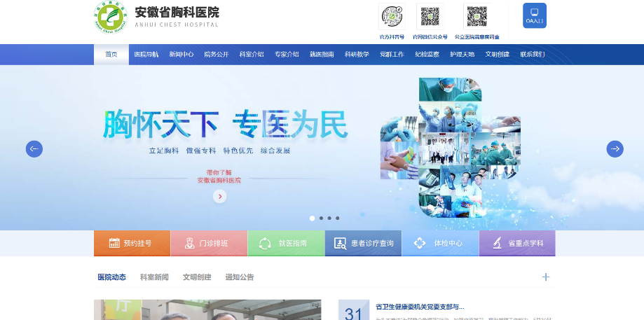The width and height of the screenshot is (644, 320).
Task: Click the 体检中心 button label
Action: (x=448, y=243)
